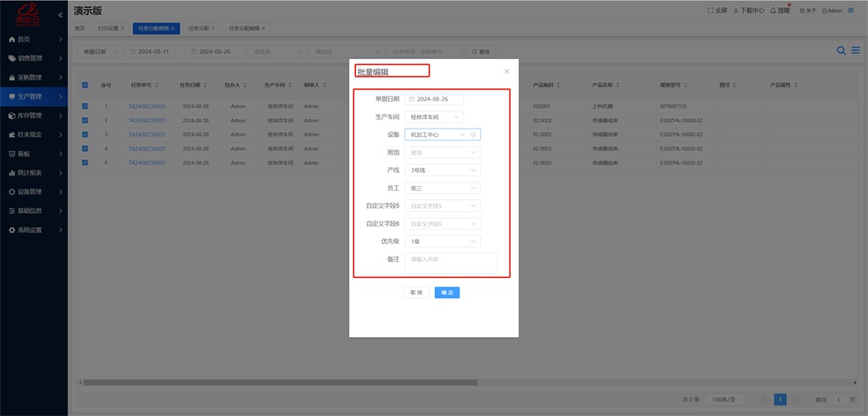Open the 自定义字段5 dropdown
This screenshot has width=868, height=416.
coord(443,206)
